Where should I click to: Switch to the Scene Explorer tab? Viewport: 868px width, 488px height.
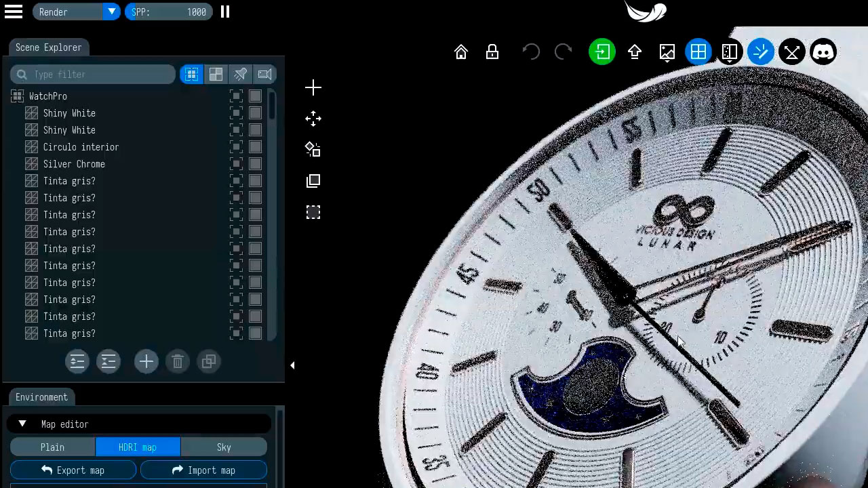(48, 47)
